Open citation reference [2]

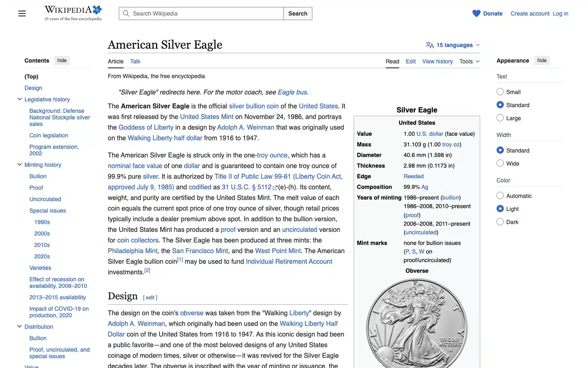[147, 270]
